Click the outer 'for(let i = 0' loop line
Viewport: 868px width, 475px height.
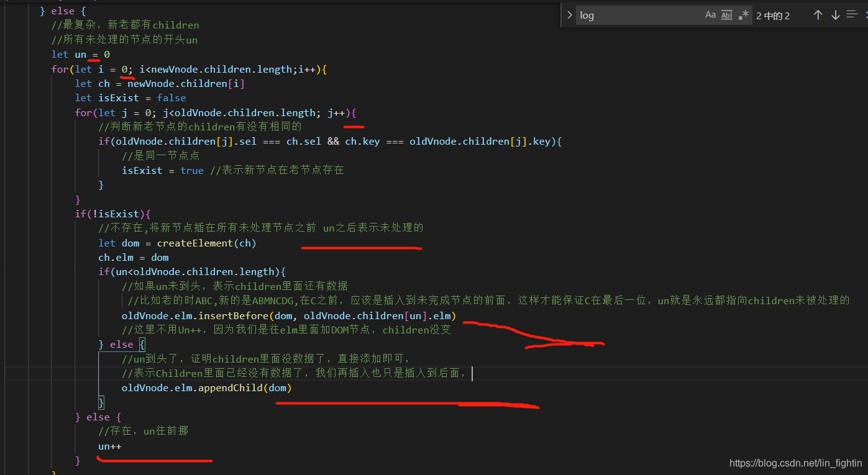click(x=189, y=70)
